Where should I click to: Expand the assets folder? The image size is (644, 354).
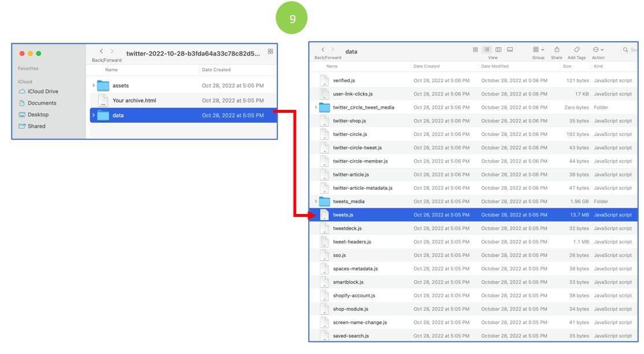coord(93,86)
